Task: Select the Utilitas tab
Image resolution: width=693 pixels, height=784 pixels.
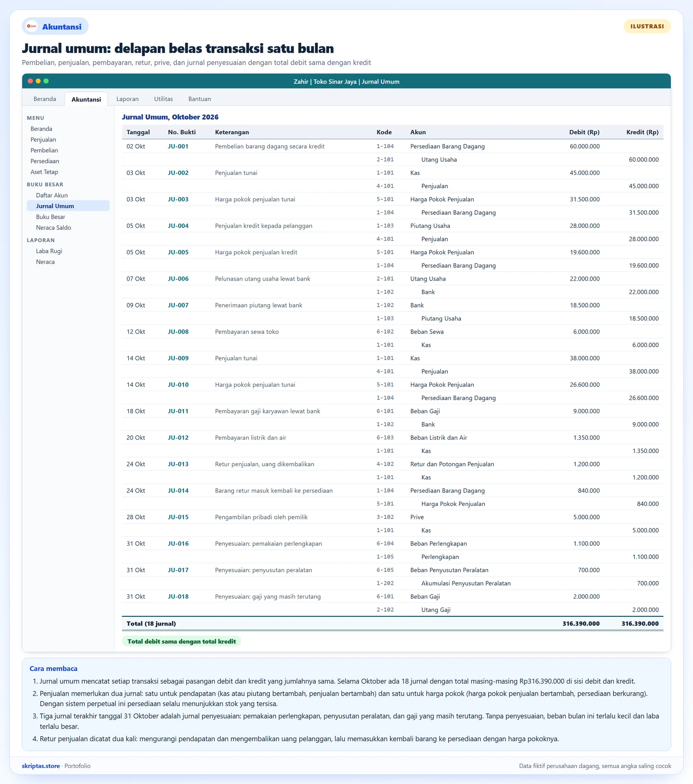Action: pos(163,99)
